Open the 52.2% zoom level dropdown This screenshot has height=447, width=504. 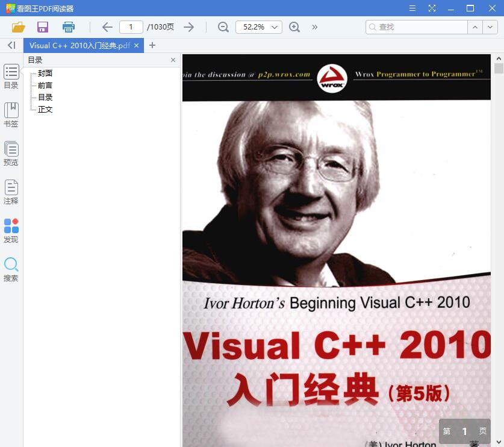pos(258,27)
